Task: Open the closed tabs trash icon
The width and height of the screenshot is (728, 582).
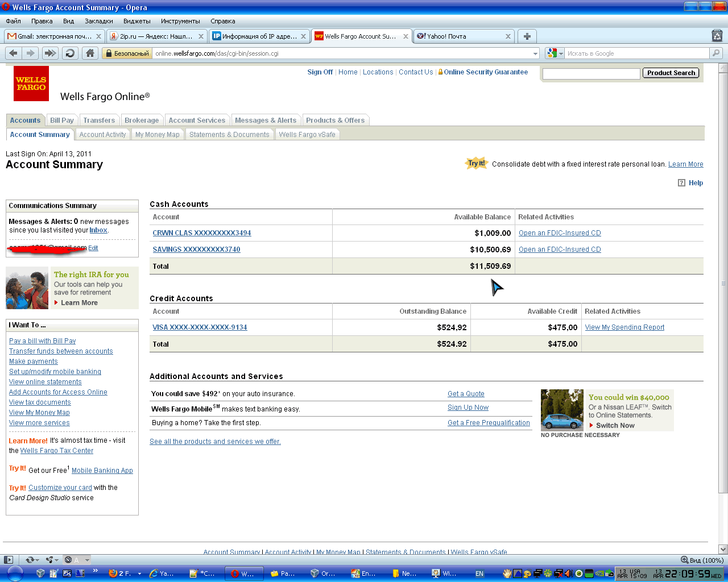Action: click(717, 36)
